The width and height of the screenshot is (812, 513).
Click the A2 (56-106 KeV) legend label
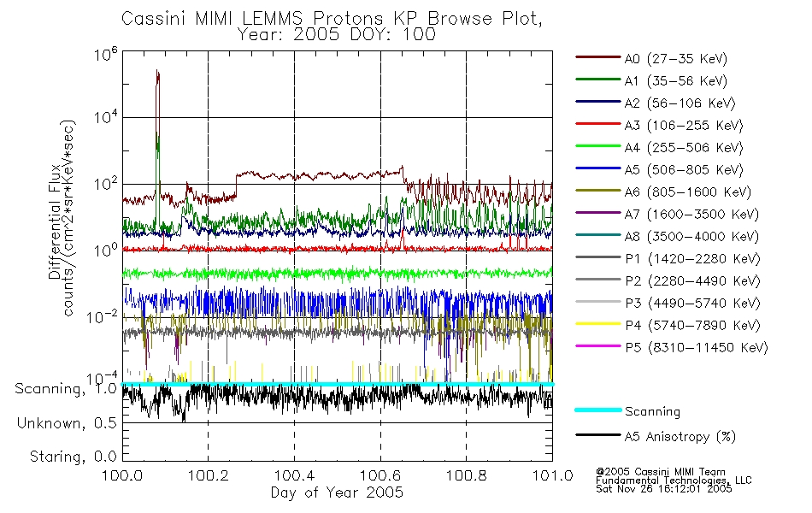click(680, 103)
